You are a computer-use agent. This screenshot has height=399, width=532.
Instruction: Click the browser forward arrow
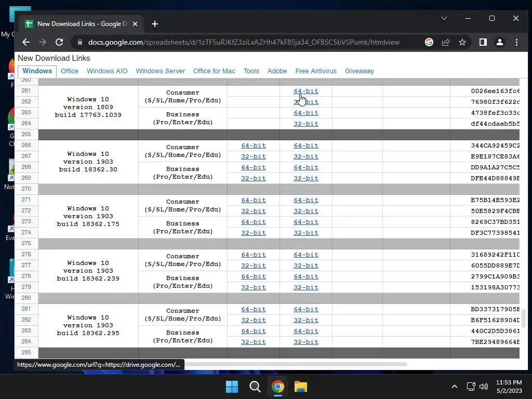(x=43, y=42)
